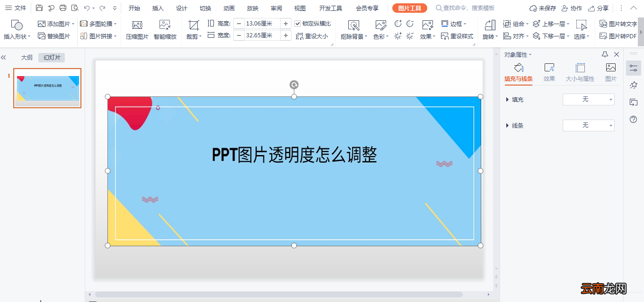Open the 审阅 ribbon tab

click(276, 8)
